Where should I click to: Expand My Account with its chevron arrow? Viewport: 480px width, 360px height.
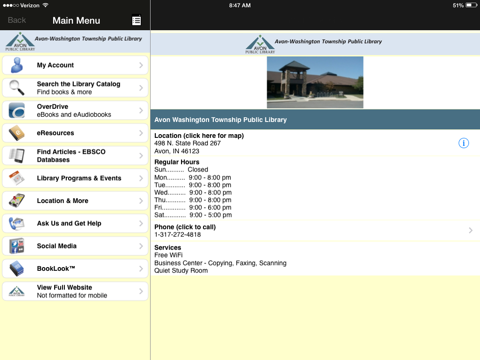click(x=141, y=65)
